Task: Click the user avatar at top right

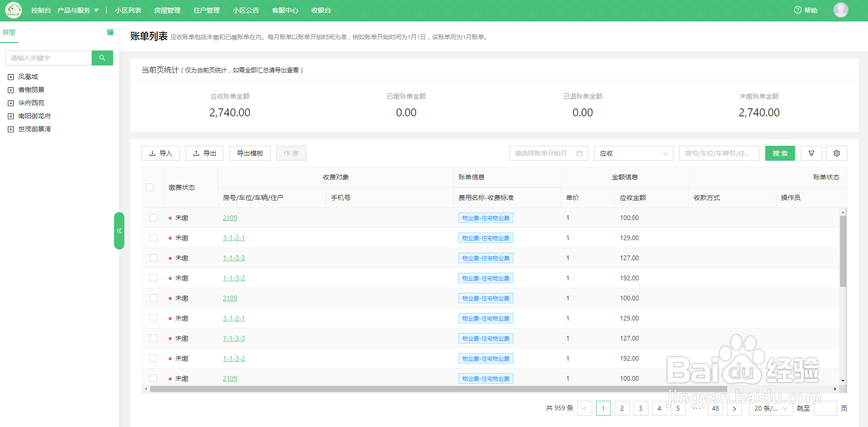Action: tap(840, 10)
